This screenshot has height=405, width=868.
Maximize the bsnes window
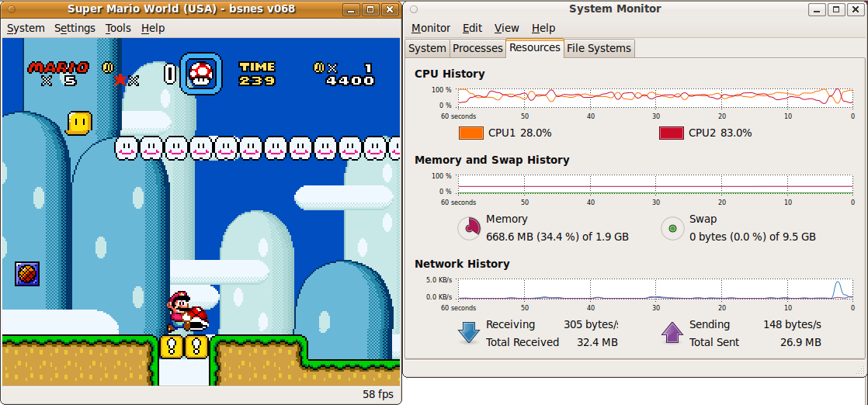[x=371, y=9]
